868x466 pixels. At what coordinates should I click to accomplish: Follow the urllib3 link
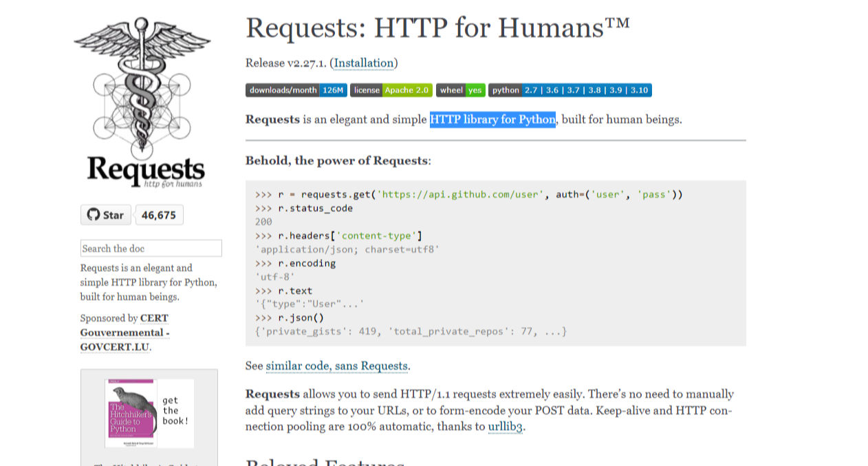[x=506, y=426]
